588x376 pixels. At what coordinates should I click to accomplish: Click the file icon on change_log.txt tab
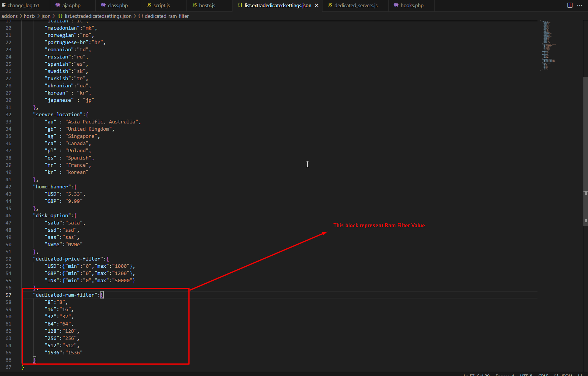[x=4, y=5]
